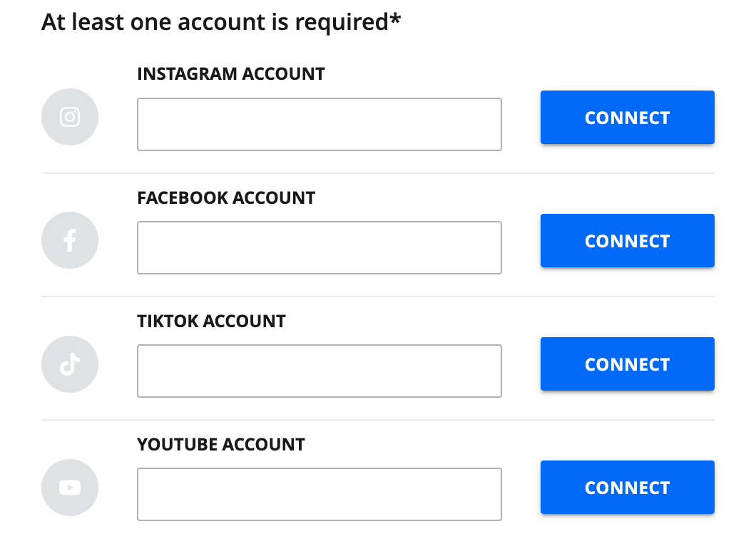This screenshot has width=756, height=556.
Task: Focus the Facebook account text field
Action: point(320,247)
